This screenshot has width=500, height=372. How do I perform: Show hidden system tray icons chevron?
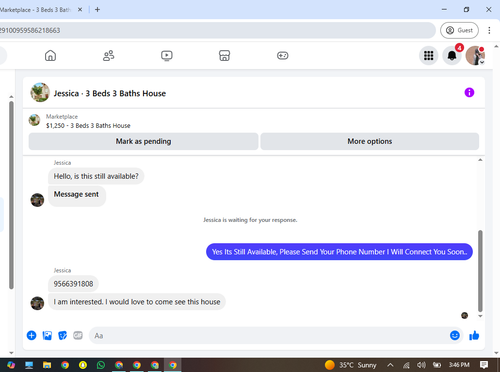[390, 365]
